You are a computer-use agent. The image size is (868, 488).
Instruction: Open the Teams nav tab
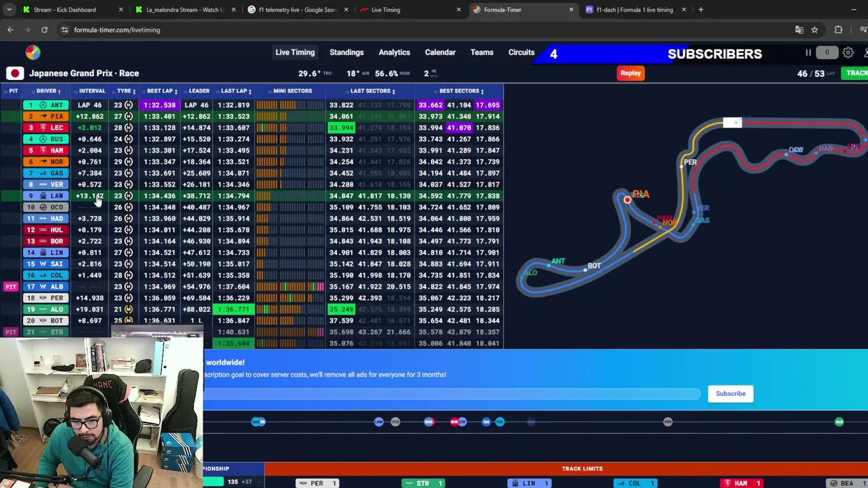482,52
